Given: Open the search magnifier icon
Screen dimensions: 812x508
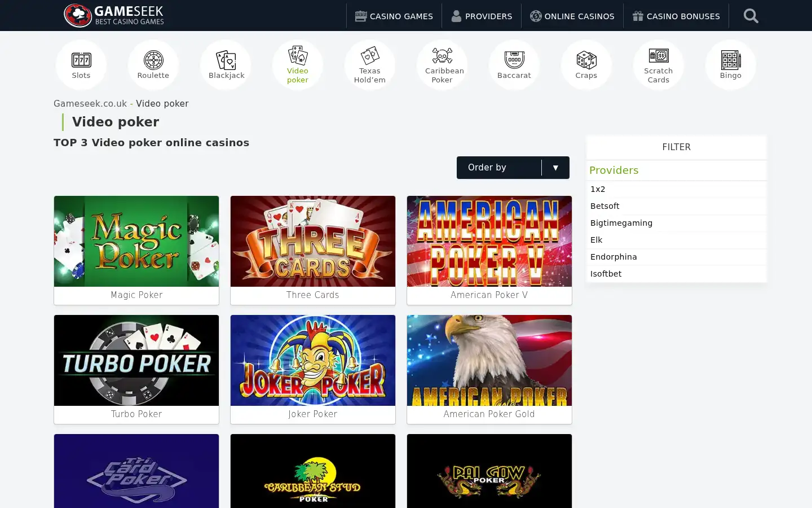Looking at the screenshot, I should pos(751,16).
